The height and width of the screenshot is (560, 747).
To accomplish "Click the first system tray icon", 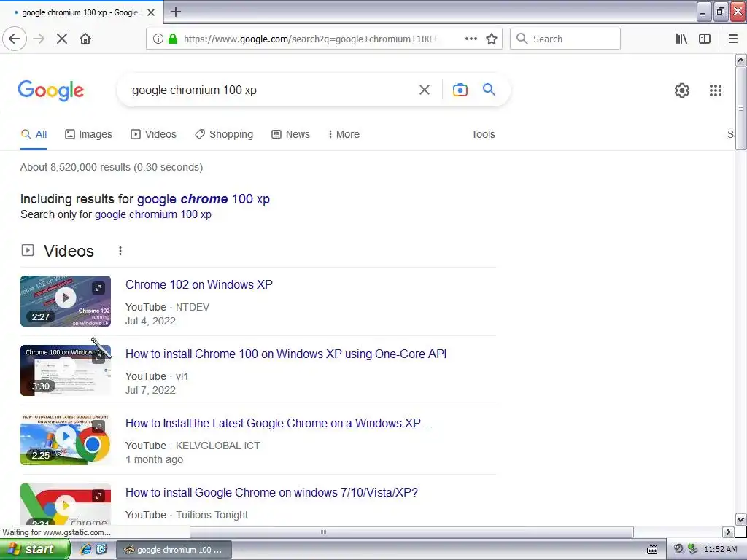I will coord(679,549).
